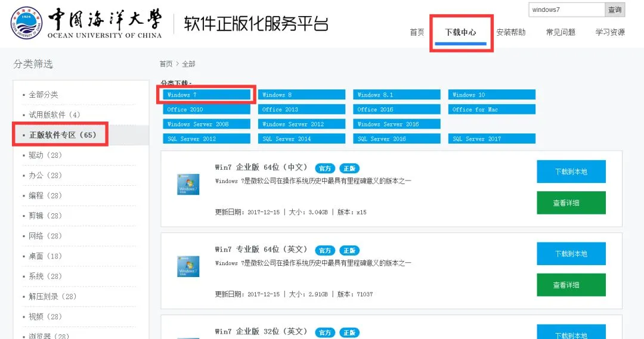Click 正版 badge on Win7 企业版 32位 (英文)
The width and height of the screenshot is (644, 339).
349,332
